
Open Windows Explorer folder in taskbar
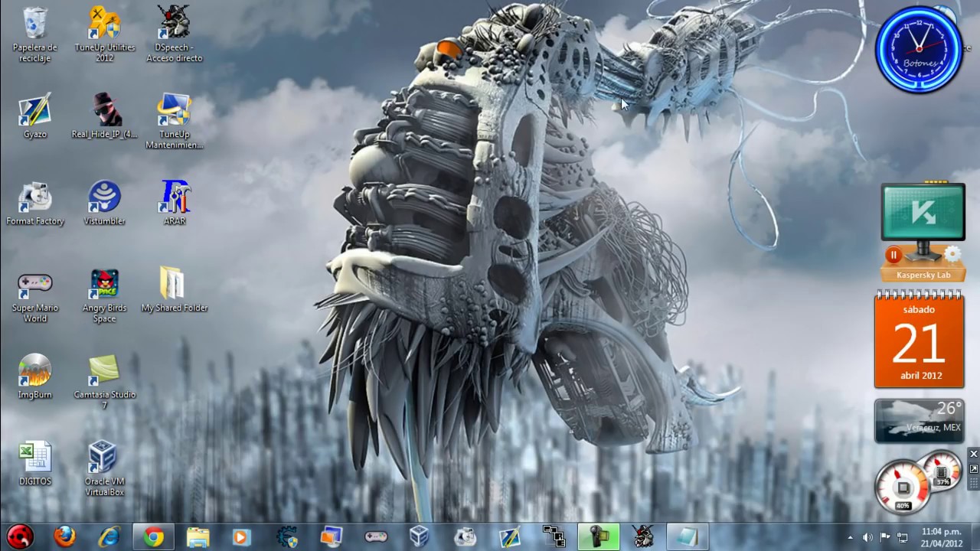pyautogui.click(x=198, y=536)
